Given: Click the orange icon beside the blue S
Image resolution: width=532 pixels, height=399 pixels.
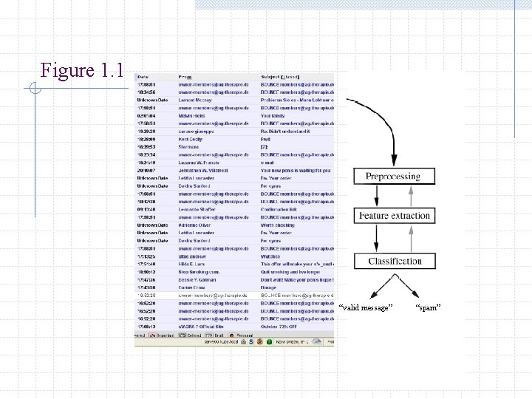Looking at the screenshot, I should [x=260, y=341].
